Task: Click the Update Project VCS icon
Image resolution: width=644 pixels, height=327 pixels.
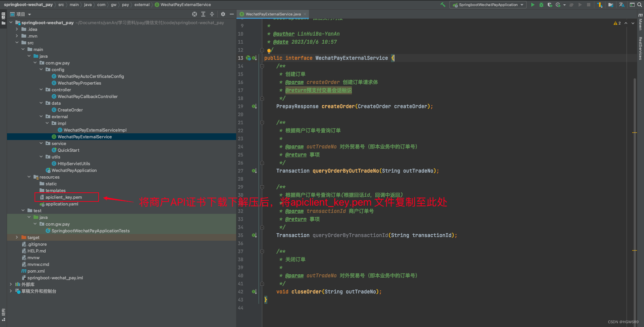Action: coord(600,5)
